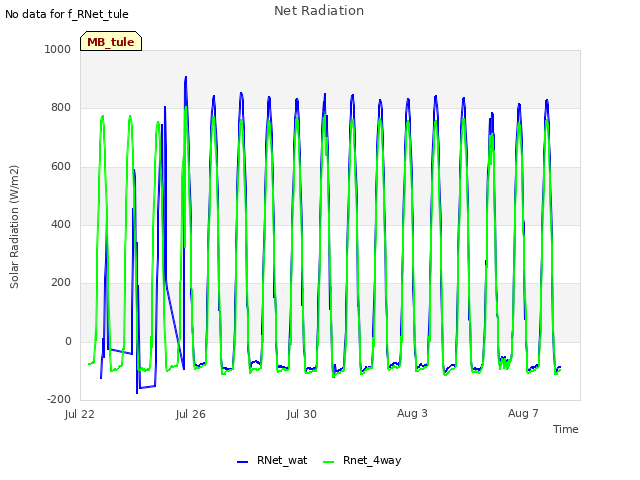Click the 200 y-axis tick label
The width and height of the screenshot is (640, 480).
tap(61, 282)
